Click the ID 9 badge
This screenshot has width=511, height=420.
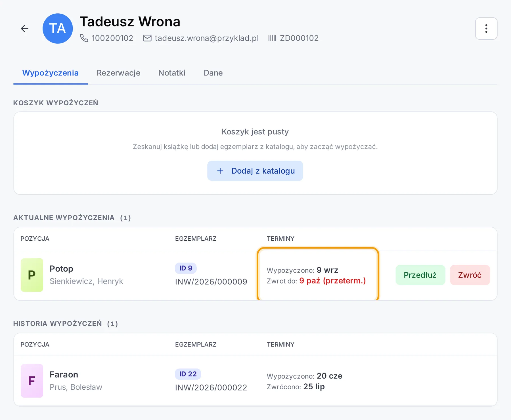pyautogui.click(x=186, y=268)
